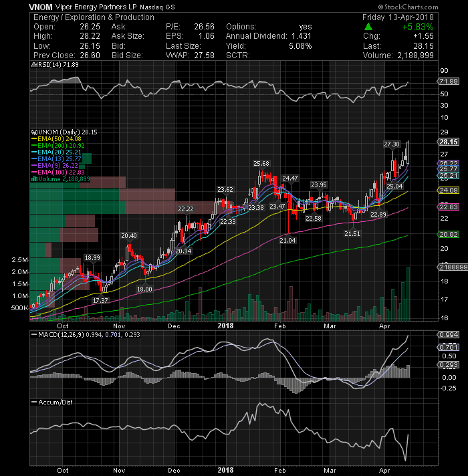This screenshot has width=468, height=476.
Task: Click the small icon before RSI(14) label
Action: [33, 65]
